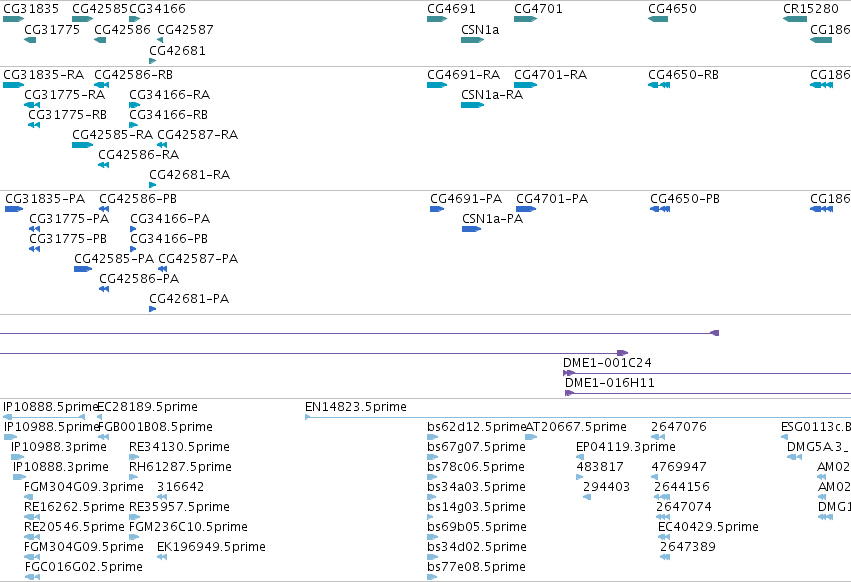Click the 316642 EST glyph
Screen dimensions: 851x582
(162, 497)
